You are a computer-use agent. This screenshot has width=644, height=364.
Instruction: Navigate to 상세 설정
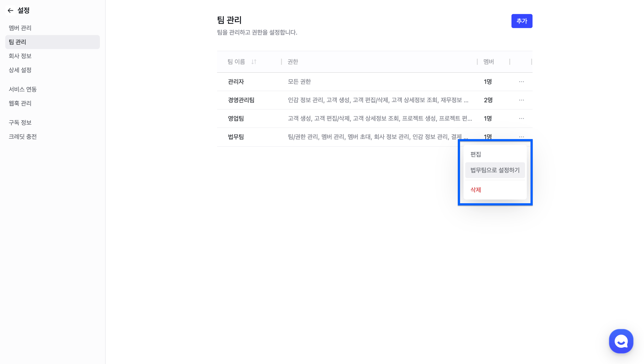click(x=20, y=70)
